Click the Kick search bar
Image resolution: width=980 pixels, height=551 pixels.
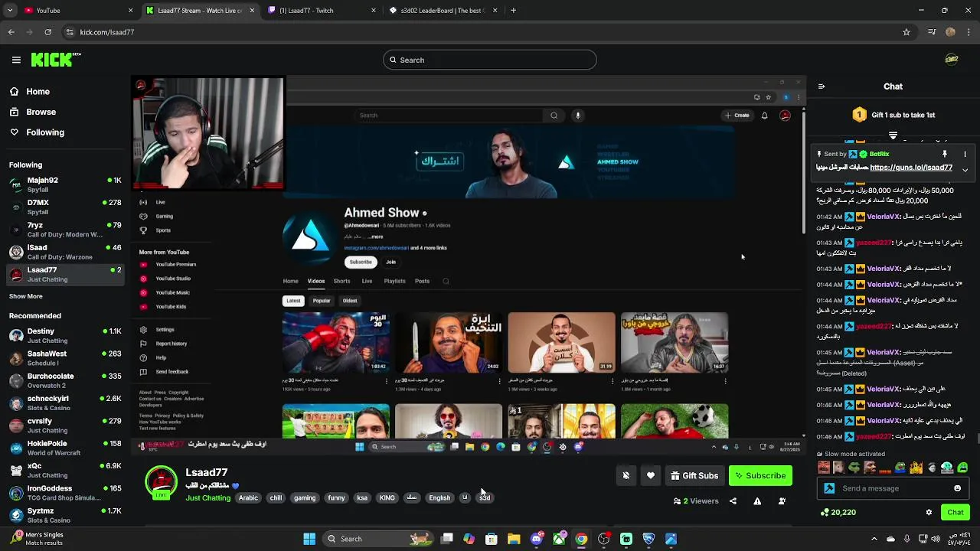(489, 60)
